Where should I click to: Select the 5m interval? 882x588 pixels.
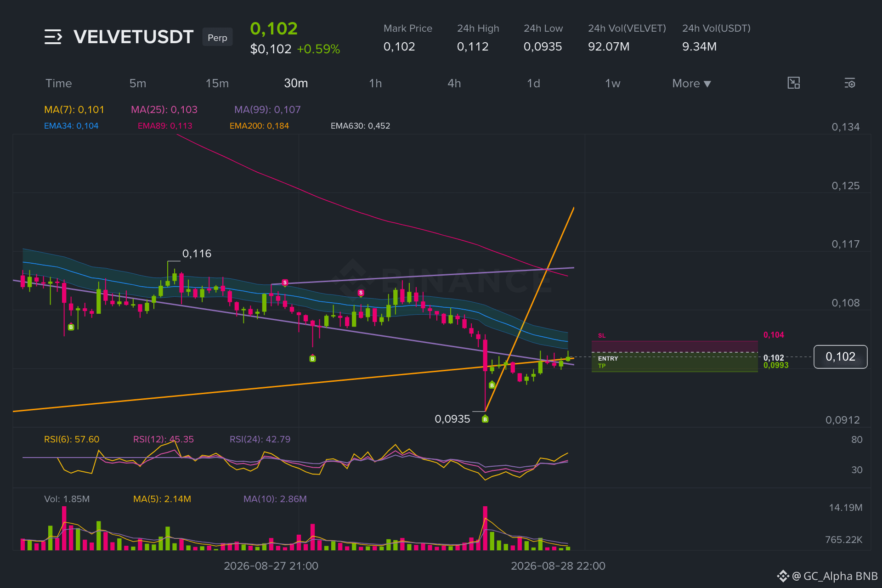[x=138, y=83]
